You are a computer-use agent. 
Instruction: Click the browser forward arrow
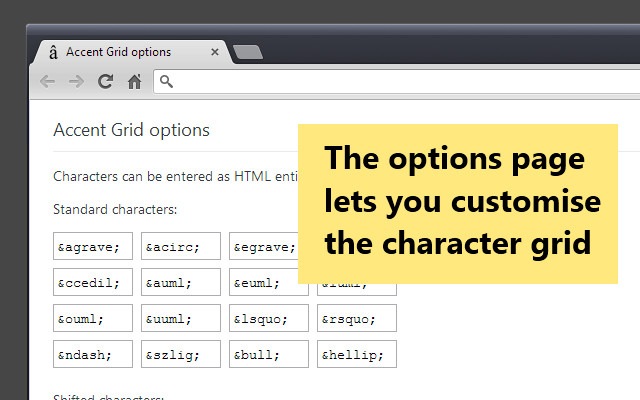coord(76,82)
